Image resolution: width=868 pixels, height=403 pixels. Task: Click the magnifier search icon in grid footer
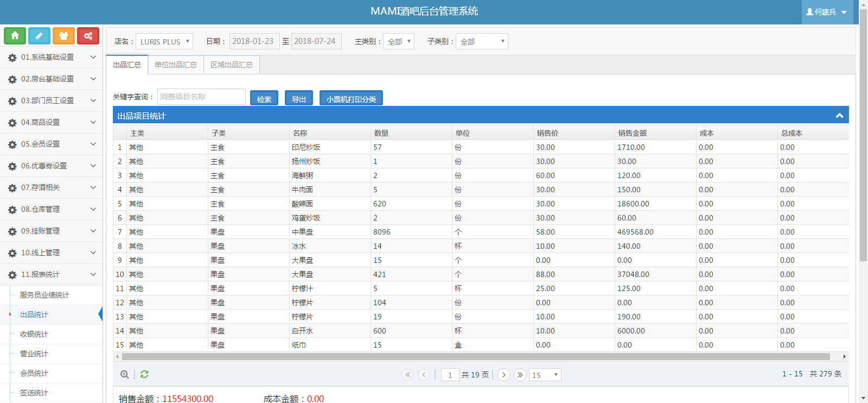click(125, 374)
